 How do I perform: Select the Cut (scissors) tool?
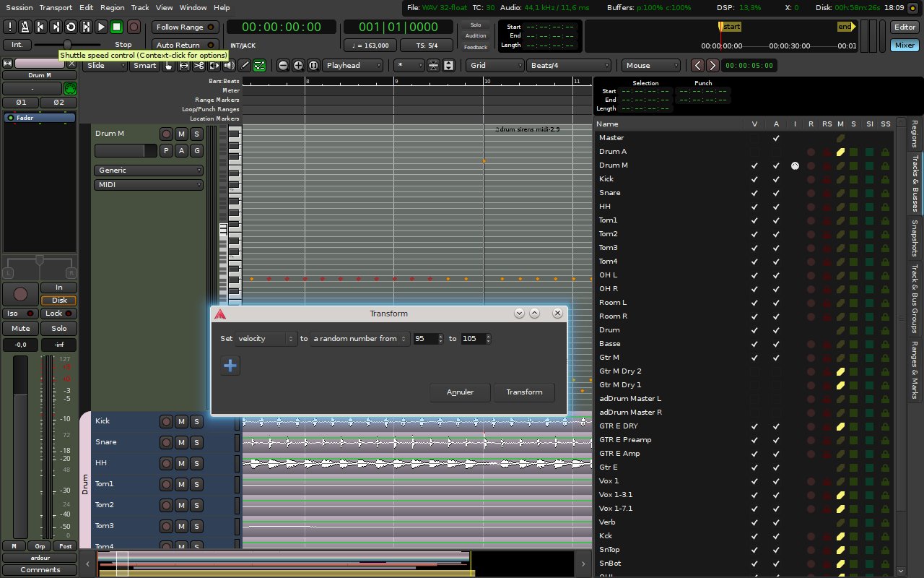(199, 66)
